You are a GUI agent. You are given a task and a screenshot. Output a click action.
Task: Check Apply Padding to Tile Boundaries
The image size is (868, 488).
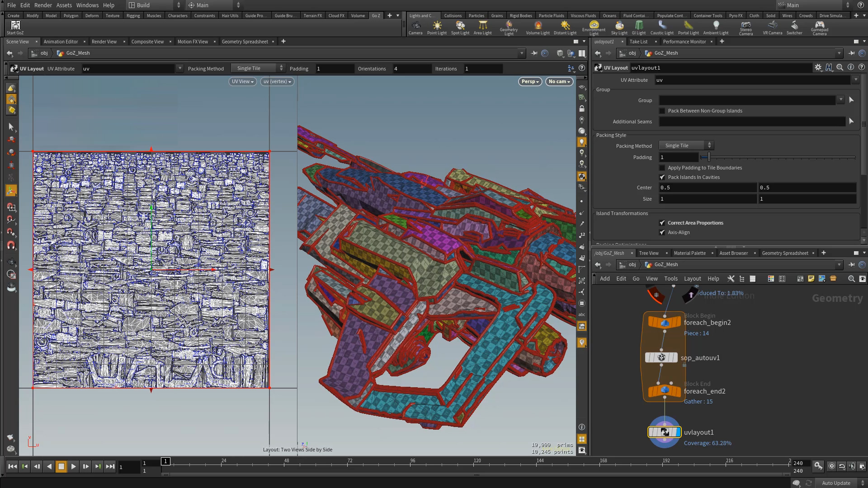pyautogui.click(x=662, y=168)
